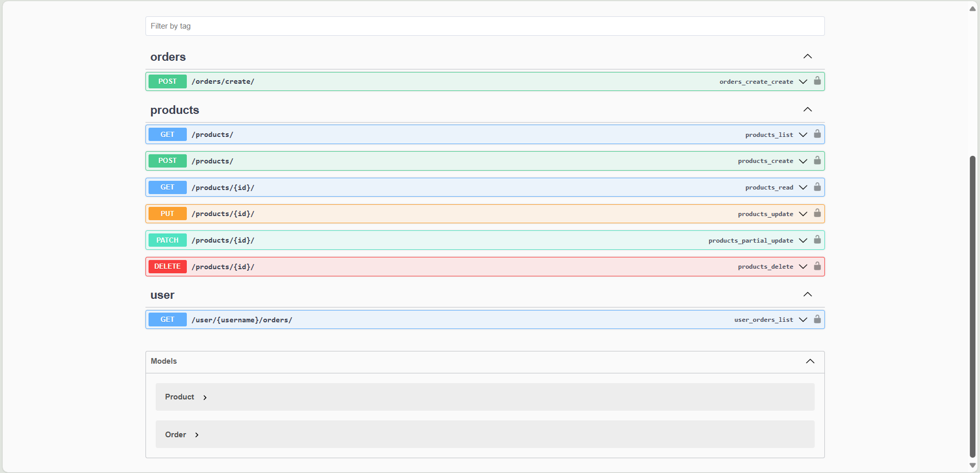Click the Models section title

tap(164, 361)
